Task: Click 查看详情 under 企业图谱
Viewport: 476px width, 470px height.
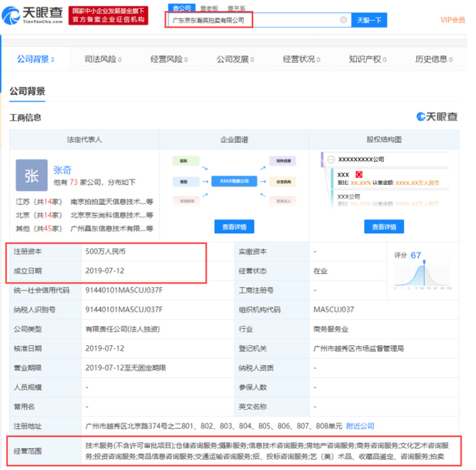Action: pyautogui.click(x=234, y=226)
